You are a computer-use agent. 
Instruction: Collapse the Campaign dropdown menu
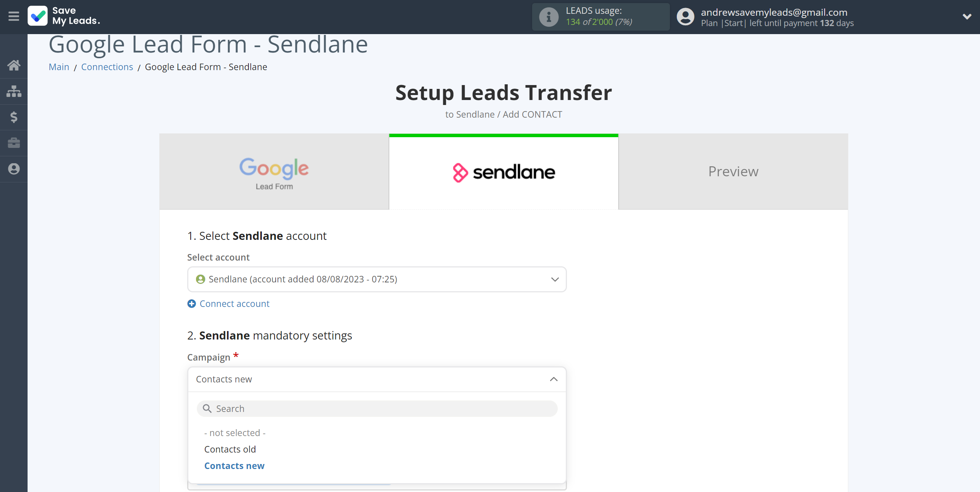553,379
